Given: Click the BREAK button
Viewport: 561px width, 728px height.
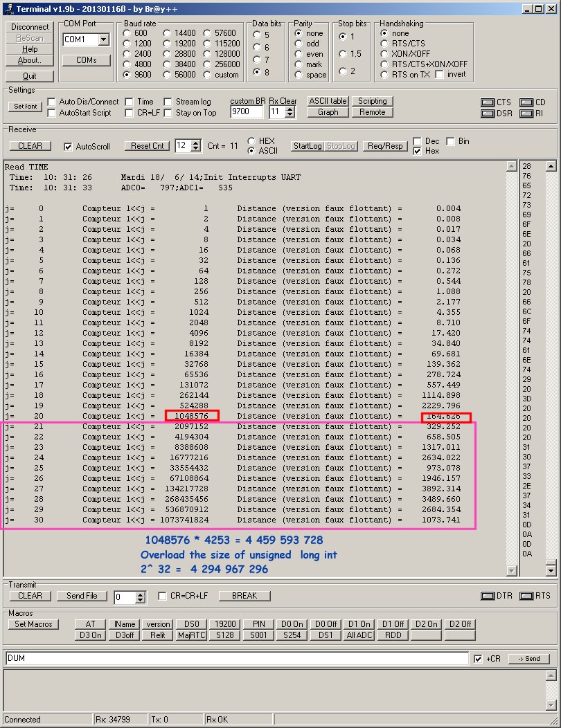Looking at the screenshot, I should coord(244,596).
